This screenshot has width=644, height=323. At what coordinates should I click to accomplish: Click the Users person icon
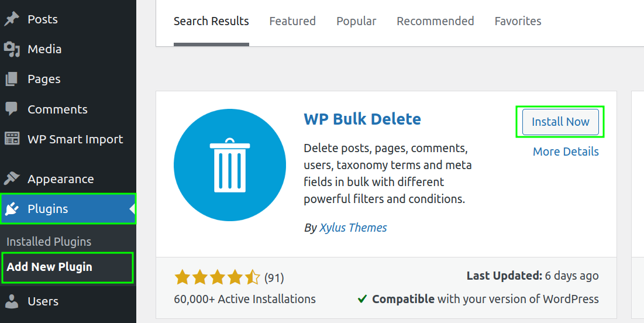click(x=11, y=301)
